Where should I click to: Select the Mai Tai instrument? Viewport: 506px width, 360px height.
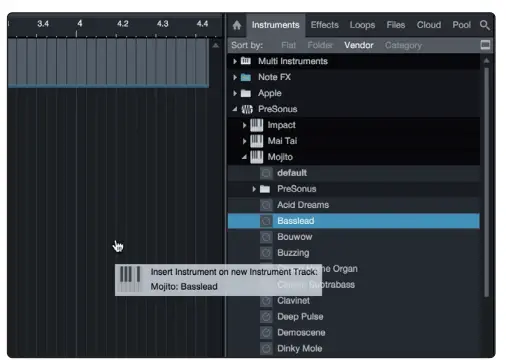click(x=354, y=141)
